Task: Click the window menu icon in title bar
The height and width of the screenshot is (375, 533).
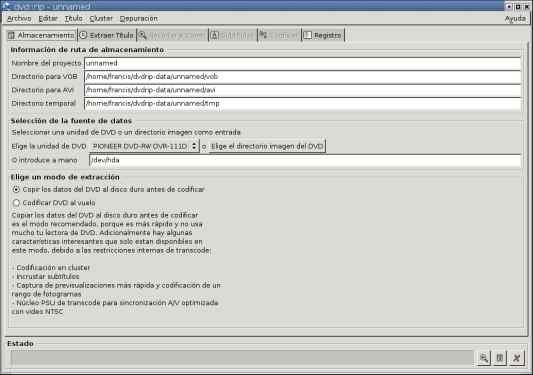Action: click(5, 6)
